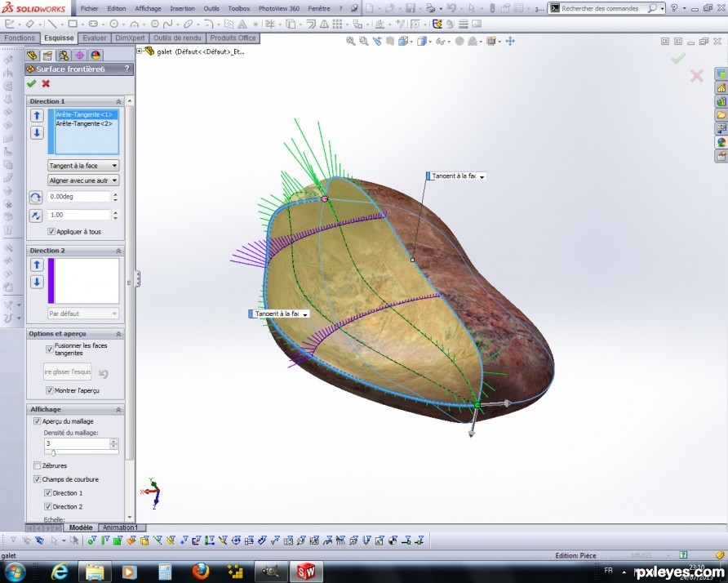The width and height of the screenshot is (728, 583).
Task: Click the Windows Start button
Action: pos(14,572)
